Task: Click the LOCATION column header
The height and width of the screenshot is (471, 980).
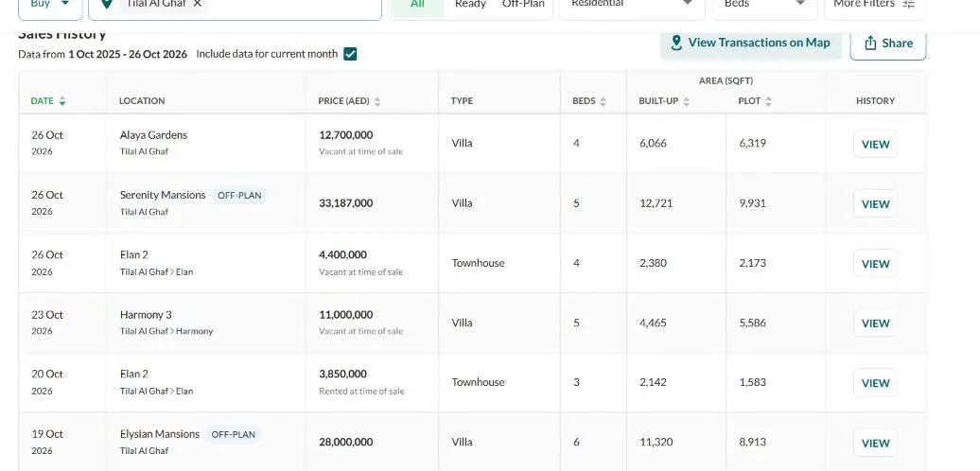Action: pos(142,101)
